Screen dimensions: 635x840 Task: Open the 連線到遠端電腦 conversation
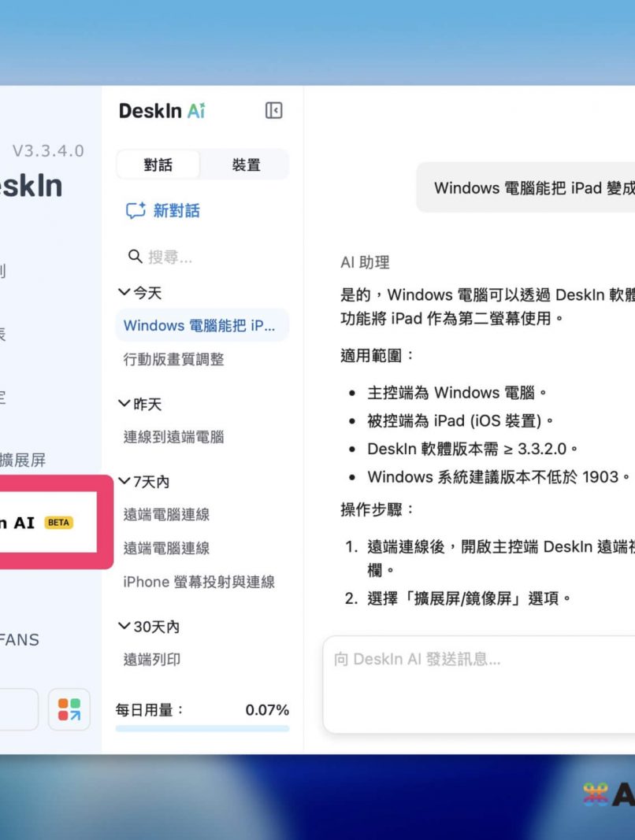pos(174,437)
